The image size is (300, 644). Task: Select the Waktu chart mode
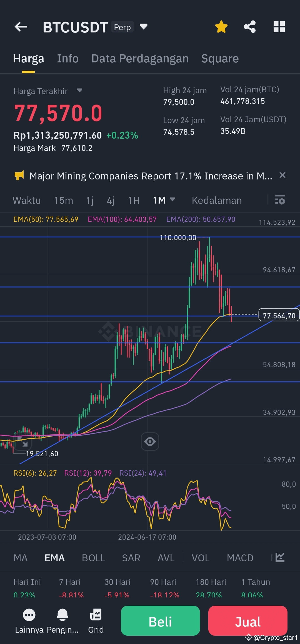(27, 200)
